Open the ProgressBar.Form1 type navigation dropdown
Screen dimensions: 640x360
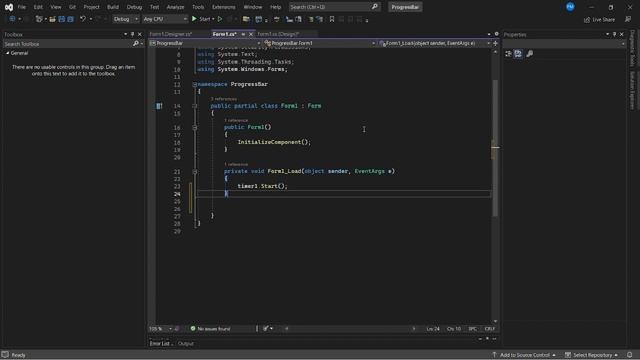[320, 43]
